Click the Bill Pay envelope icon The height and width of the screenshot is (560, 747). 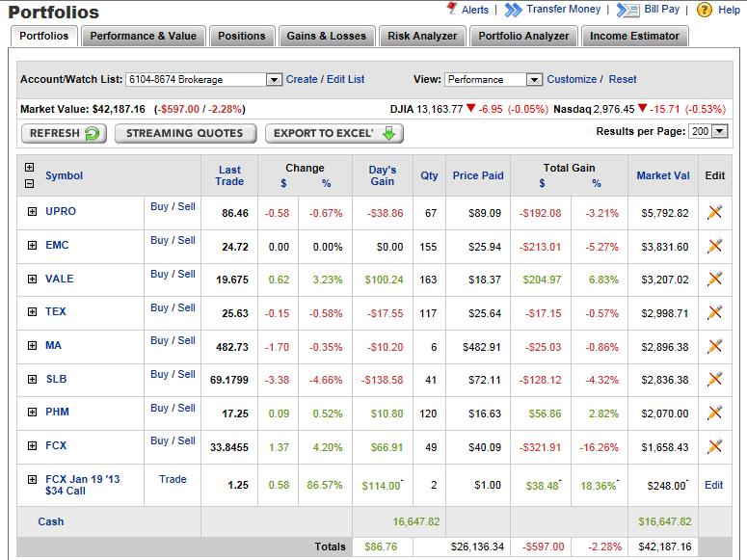(x=627, y=10)
